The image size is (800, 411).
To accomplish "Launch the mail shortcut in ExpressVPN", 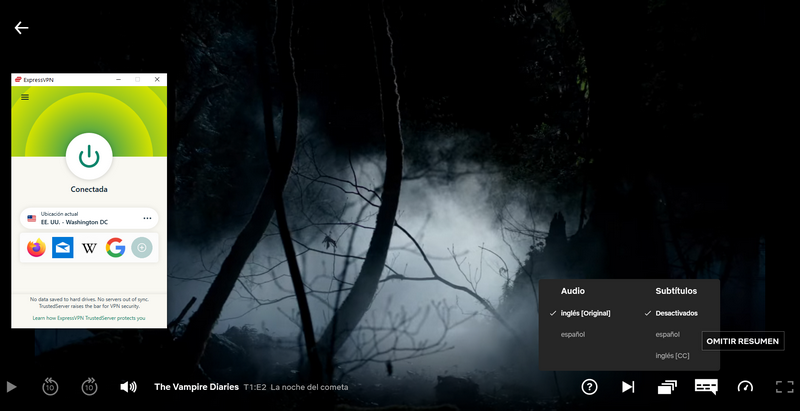I will click(63, 248).
